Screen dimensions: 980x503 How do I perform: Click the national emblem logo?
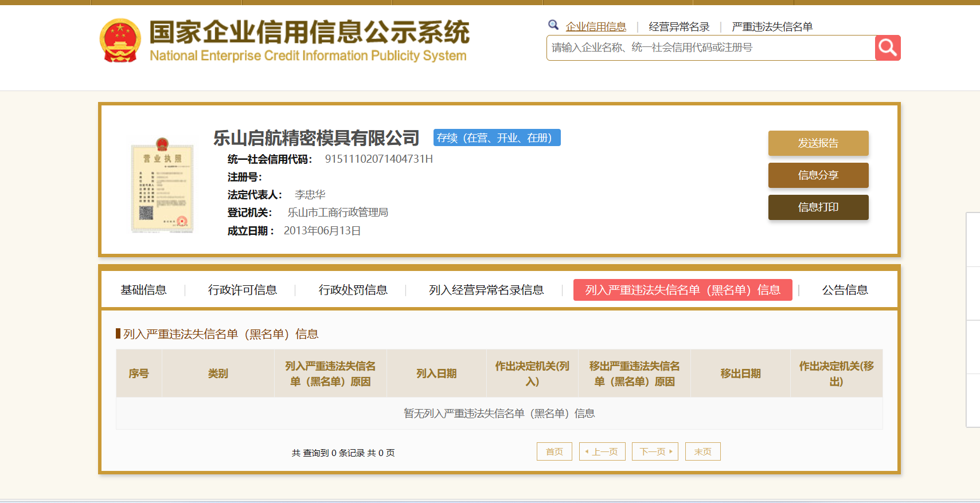pos(120,40)
